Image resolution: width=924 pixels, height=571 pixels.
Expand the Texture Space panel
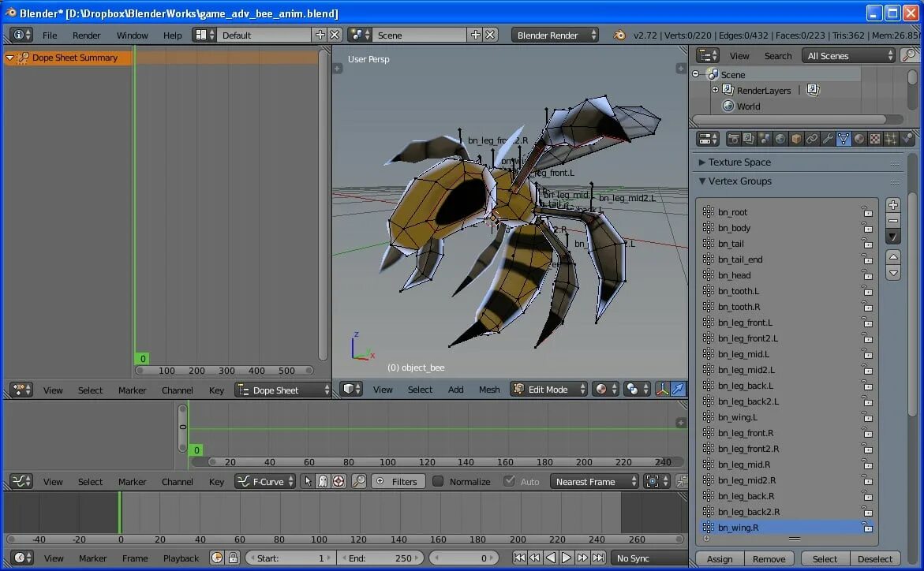(739, 162)
